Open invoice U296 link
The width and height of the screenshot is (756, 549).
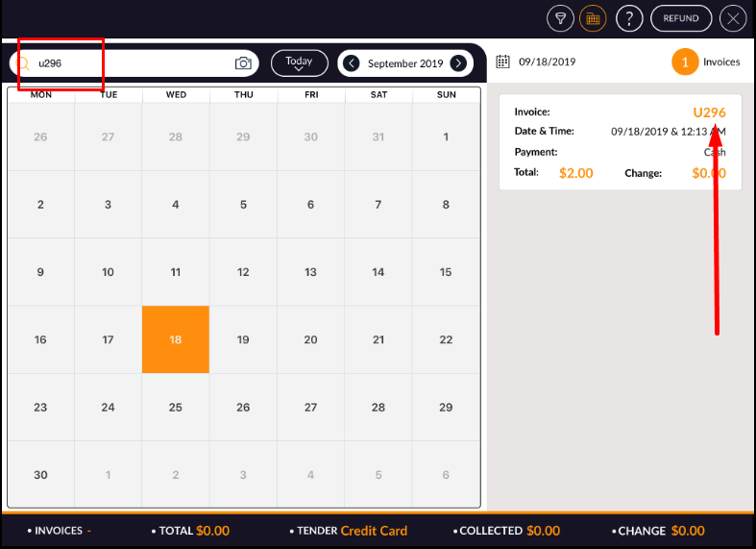coord(709,112)
